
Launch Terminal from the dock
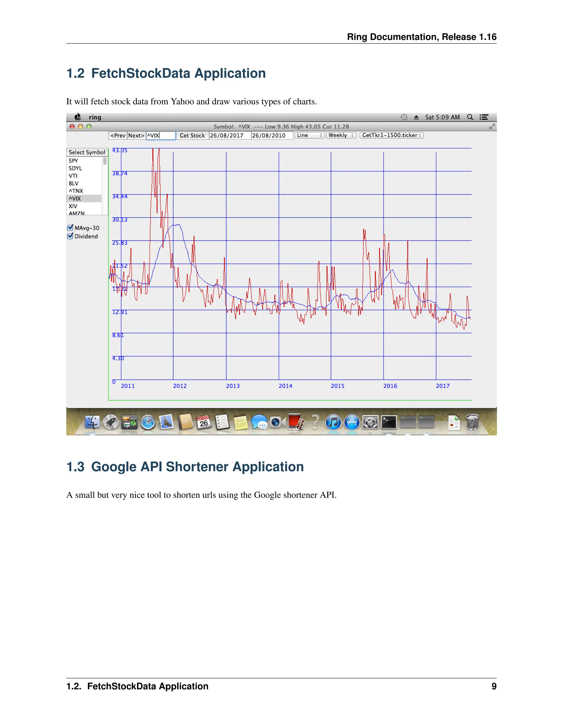coord(389,422)
